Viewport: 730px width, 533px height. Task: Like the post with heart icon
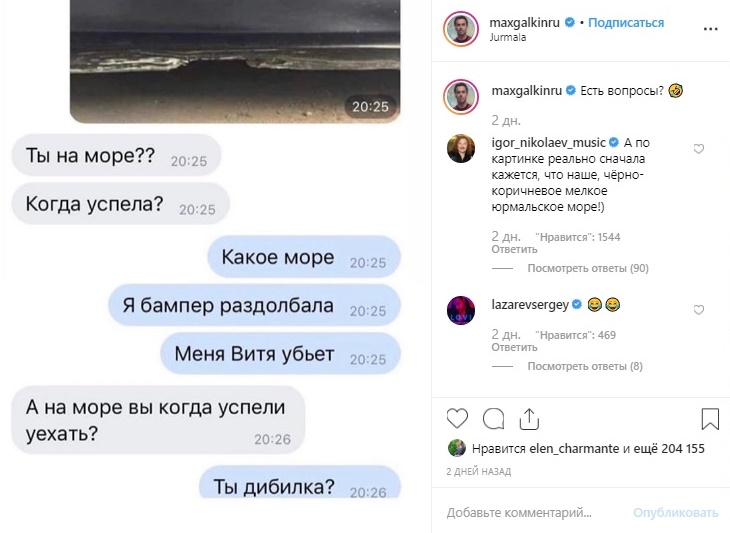click(x=457, y=418)
